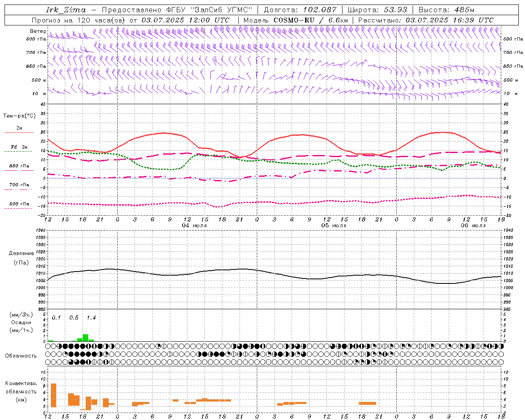The width and height of the screenshot is (525, 420).
Task: Click the 'Прогноз на 120 часа(ов)' text
Action: click(x=79, y=20)
